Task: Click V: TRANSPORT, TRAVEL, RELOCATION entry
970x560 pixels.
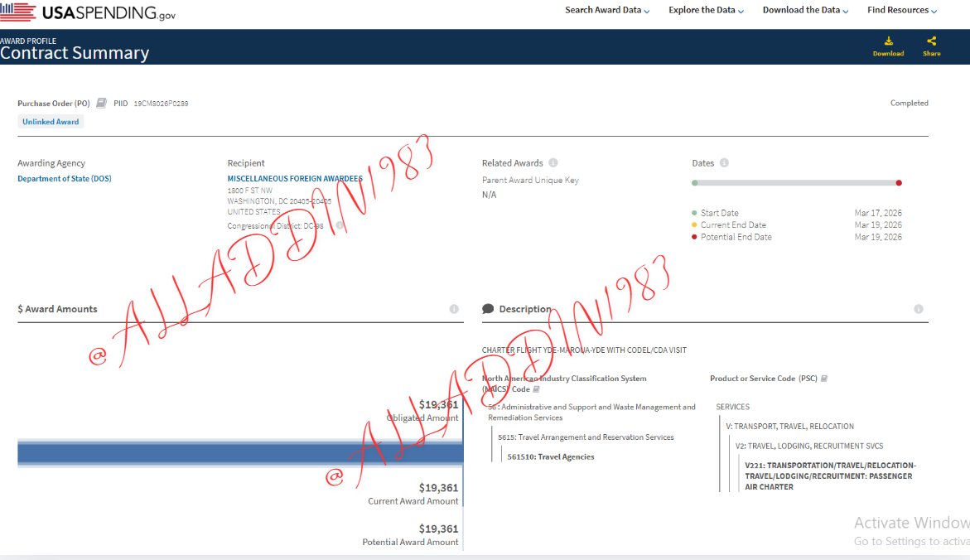Action: 789,427
